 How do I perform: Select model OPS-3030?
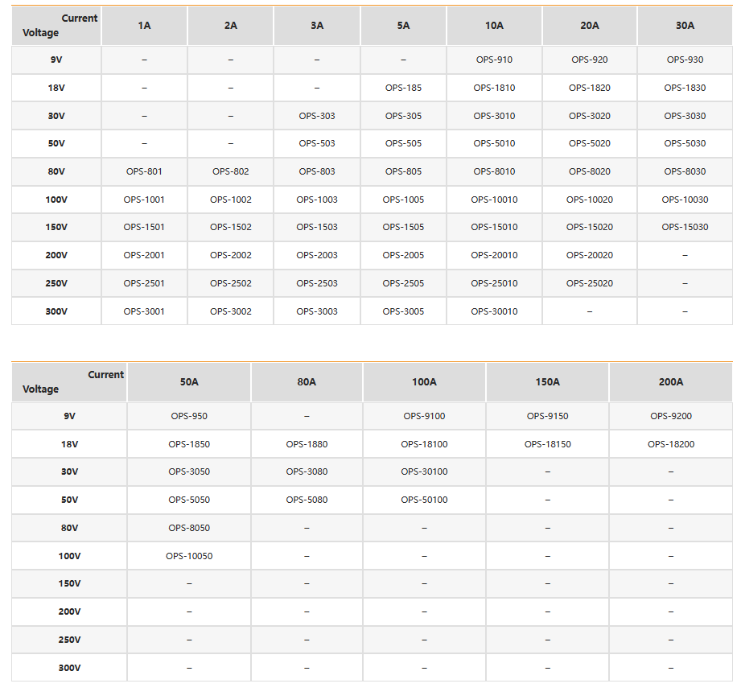coord(685,116)
